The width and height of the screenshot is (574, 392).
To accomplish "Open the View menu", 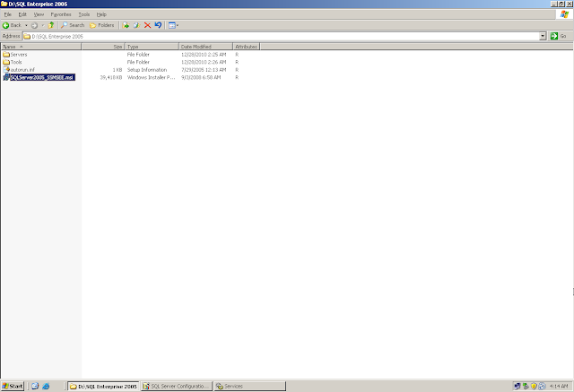I will click(39, 14).
